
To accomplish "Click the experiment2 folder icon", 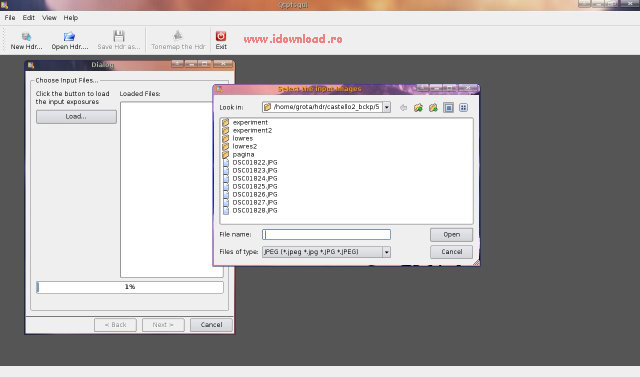I will click(226, 131).
